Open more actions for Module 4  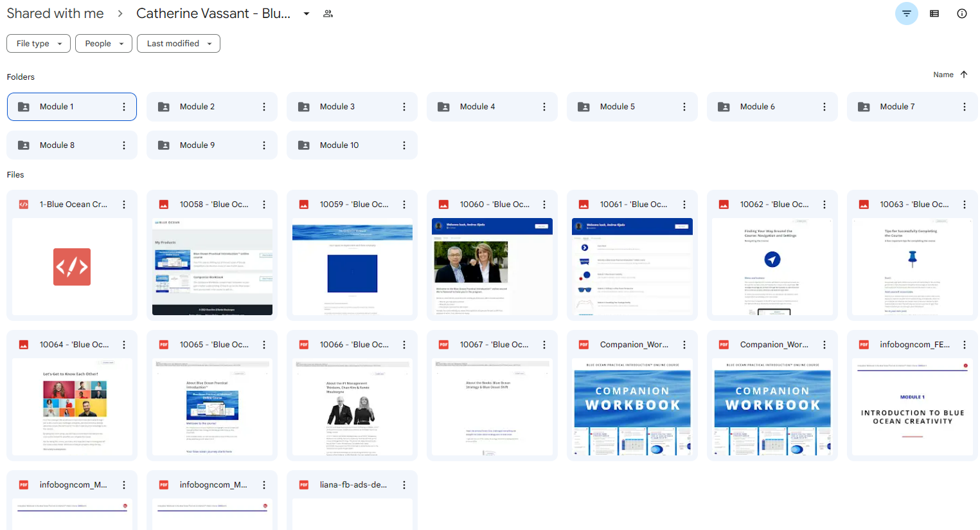click(x=544, y=107)
